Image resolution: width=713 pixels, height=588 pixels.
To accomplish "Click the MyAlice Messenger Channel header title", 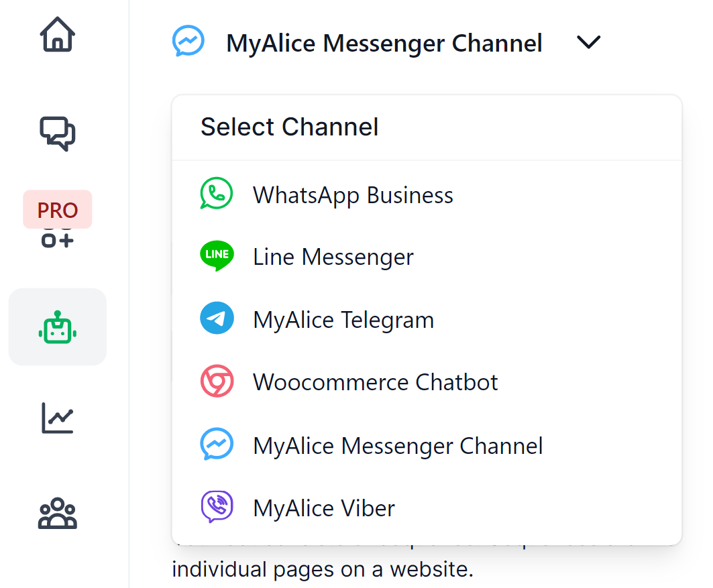I will pyautogui.click(x=384, y=43).
